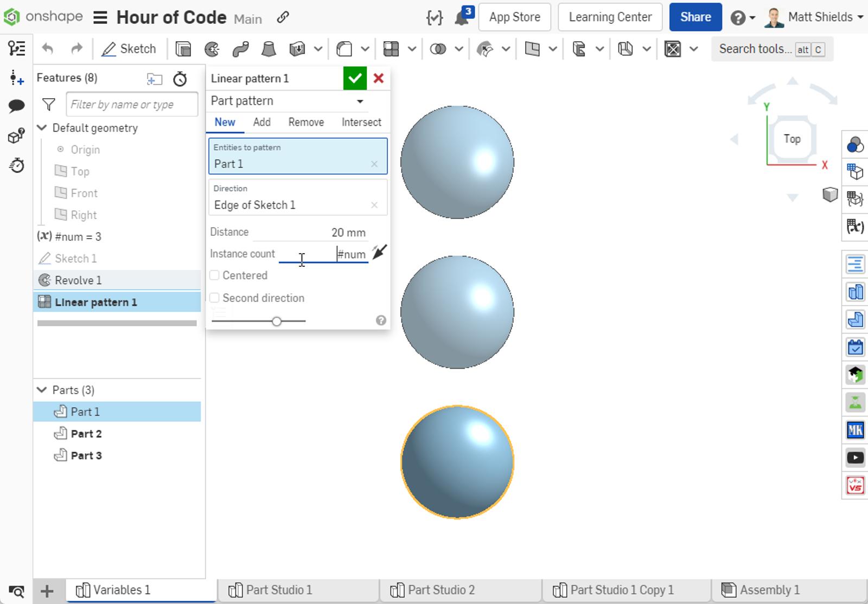Image resolution: width=868 pixels, height=604 pixels.
Task: Accept Linear pattern with green checkmark
Action: 355,79
